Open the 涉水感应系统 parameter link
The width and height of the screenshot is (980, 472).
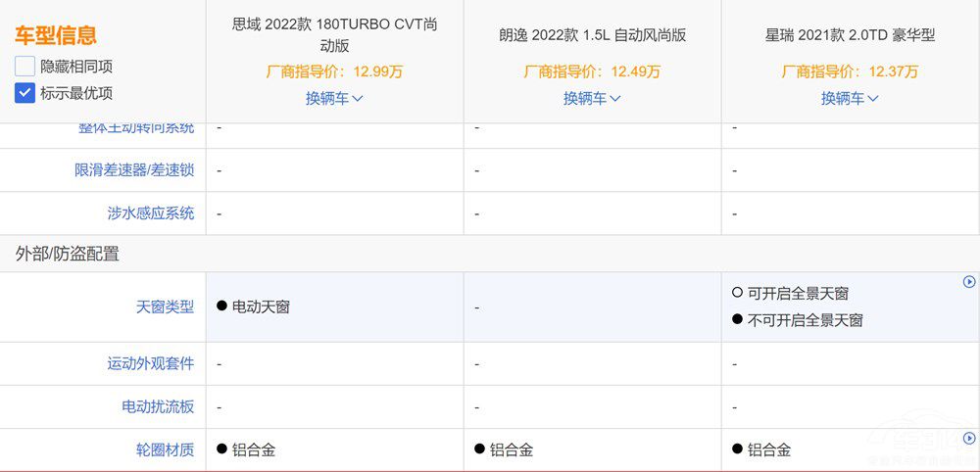click(151, 213)
